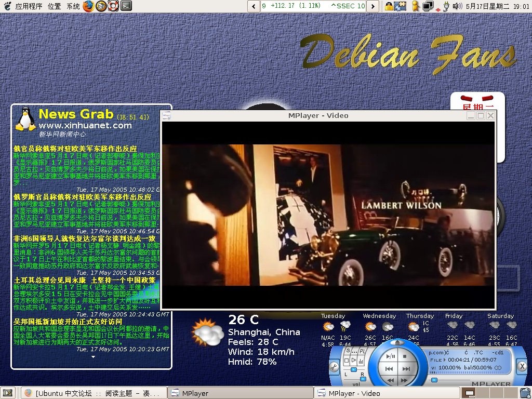
Task: Open headline 非洲6国领导人就恢复达尔富尔谈判达成一致
Action: click(x=85, y=238)
